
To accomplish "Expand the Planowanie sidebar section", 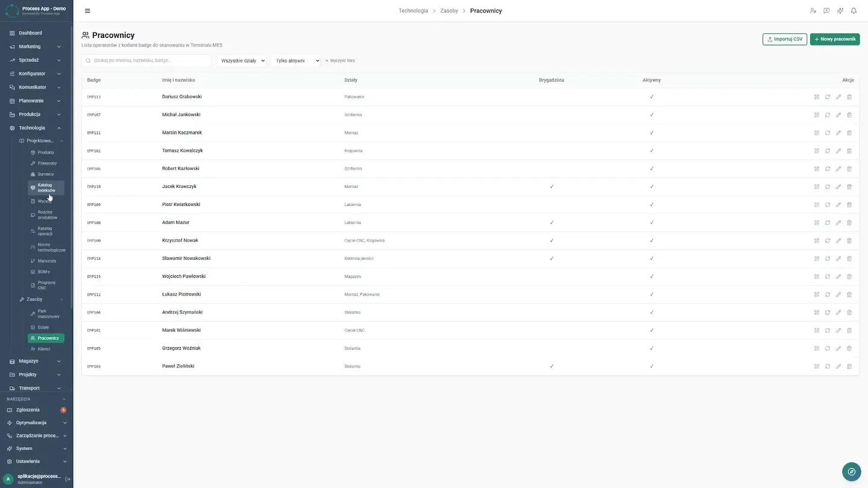I will pos(36,101).
